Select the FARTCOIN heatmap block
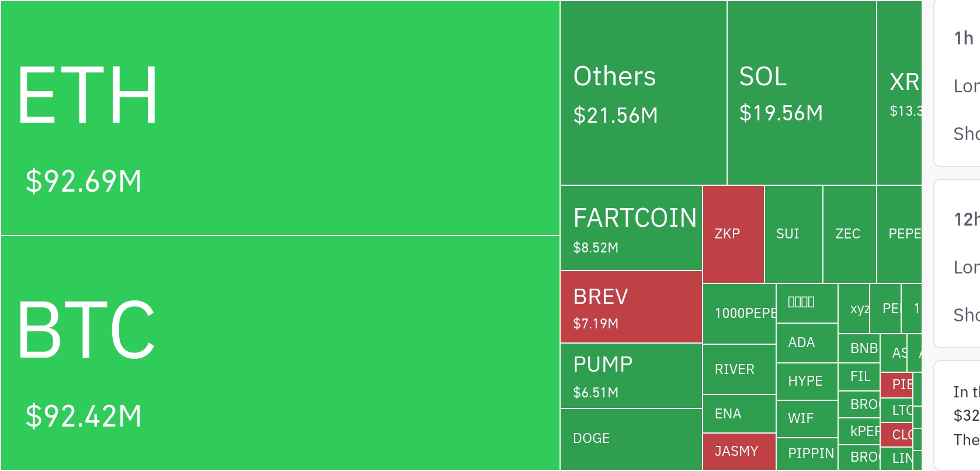Viewport: 980px width, 471px height. point(631,228)
